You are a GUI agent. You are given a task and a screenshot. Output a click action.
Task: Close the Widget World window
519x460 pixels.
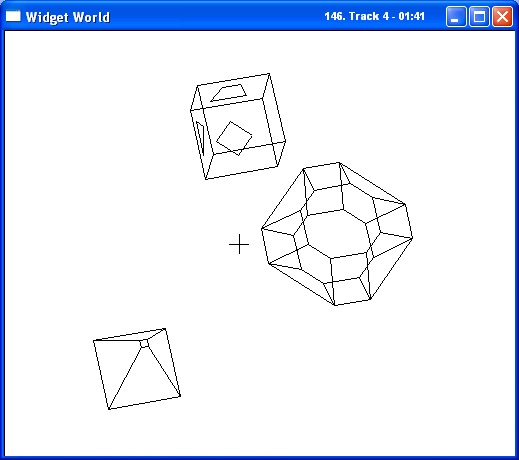503,16
